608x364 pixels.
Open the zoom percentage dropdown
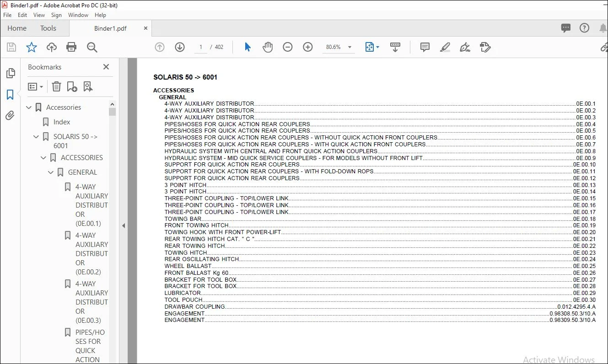click(x=350, y=47)
